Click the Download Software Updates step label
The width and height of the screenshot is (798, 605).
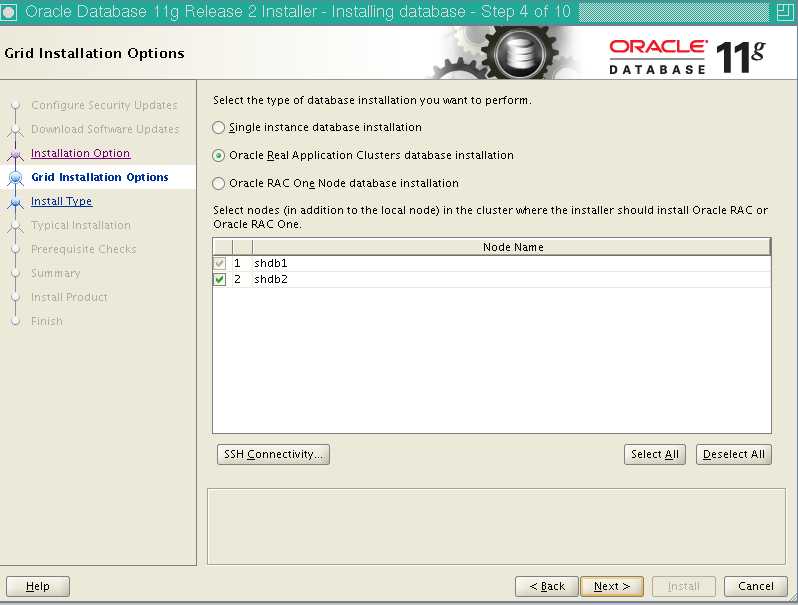[105, 129]
